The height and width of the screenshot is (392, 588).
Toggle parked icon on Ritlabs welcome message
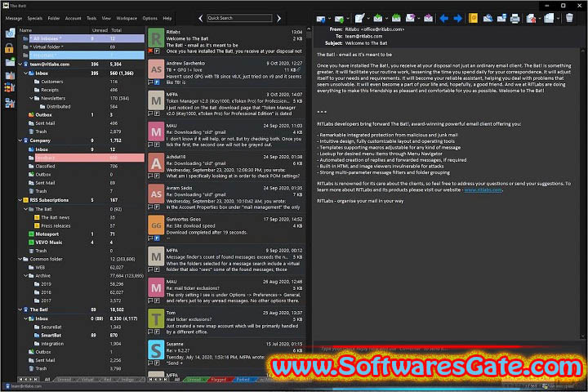coord(157,51)
